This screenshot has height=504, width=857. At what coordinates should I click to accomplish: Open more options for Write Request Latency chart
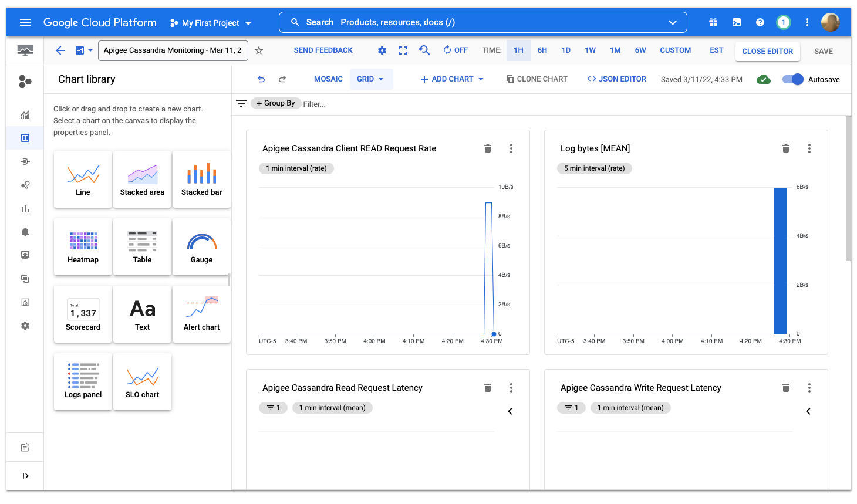809,388
